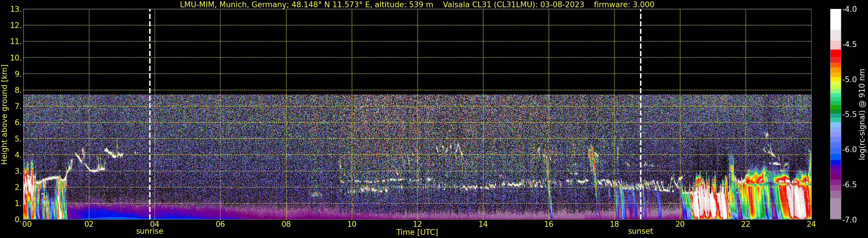Click time-axis tick '24'
This screenshot has width=868, height=238.
click(811, 224)
